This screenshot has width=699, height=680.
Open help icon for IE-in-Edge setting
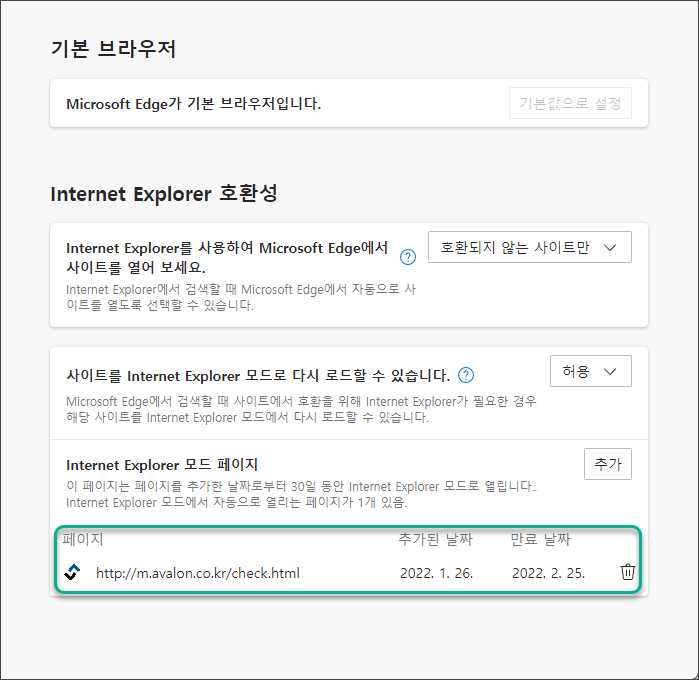tap(408, 257)
